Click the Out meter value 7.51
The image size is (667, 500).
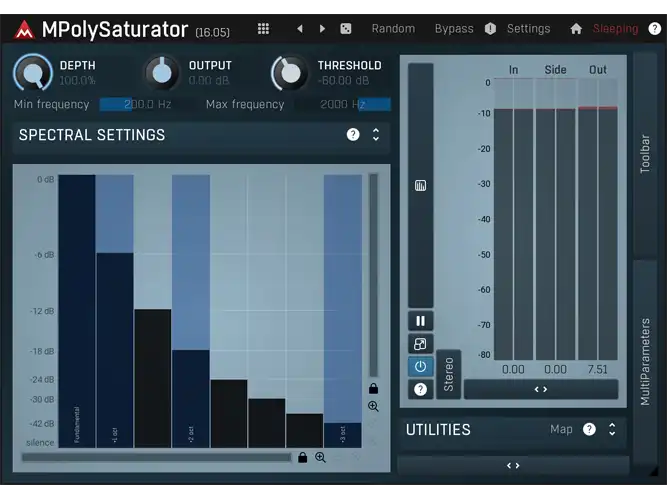[x=598, y=369]
